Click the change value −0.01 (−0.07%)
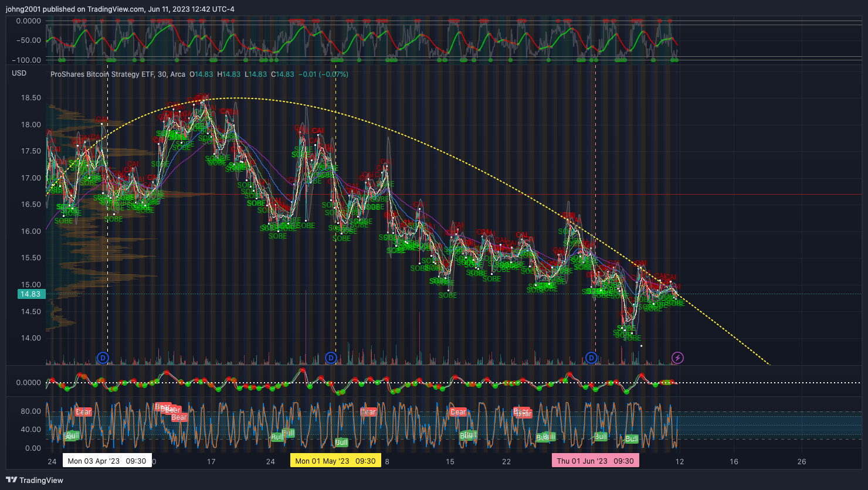 coord(323,74)
